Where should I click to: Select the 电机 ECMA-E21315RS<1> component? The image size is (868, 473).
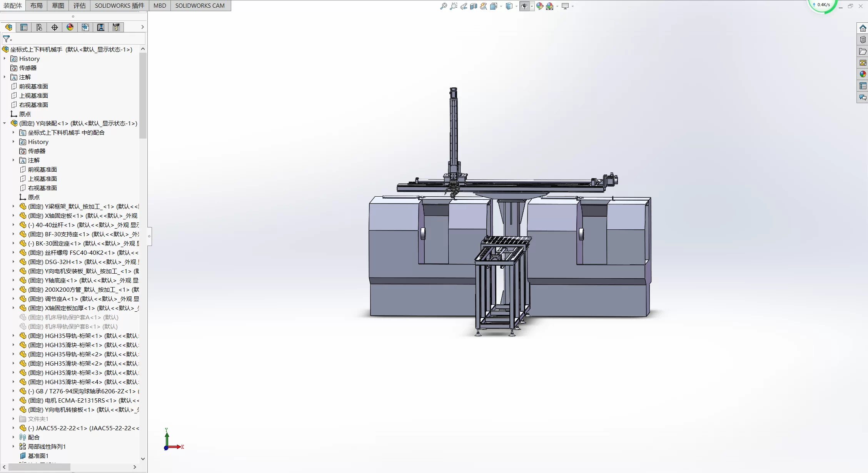pos(79,400)
